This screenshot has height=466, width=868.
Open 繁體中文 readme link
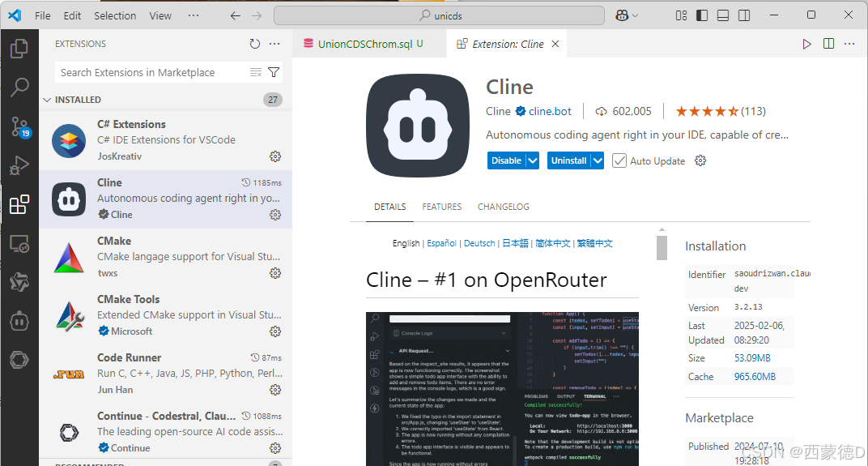pos(594,243)
